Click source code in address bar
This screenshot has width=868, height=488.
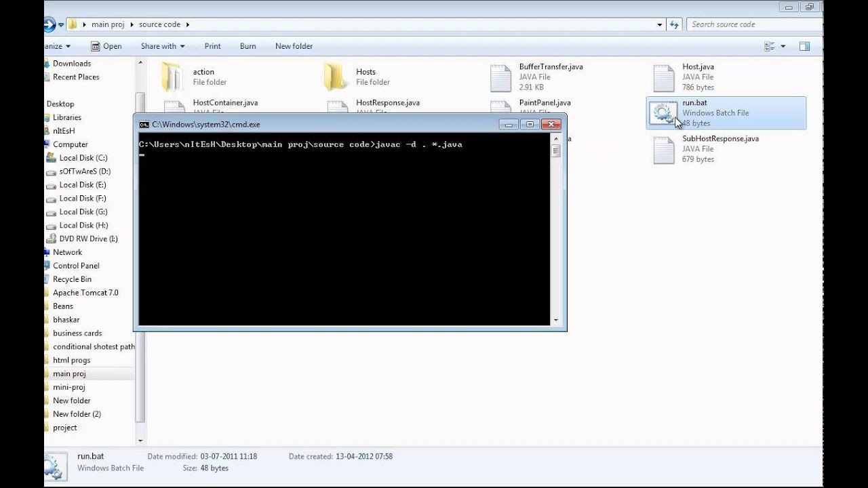coord(159,24)
